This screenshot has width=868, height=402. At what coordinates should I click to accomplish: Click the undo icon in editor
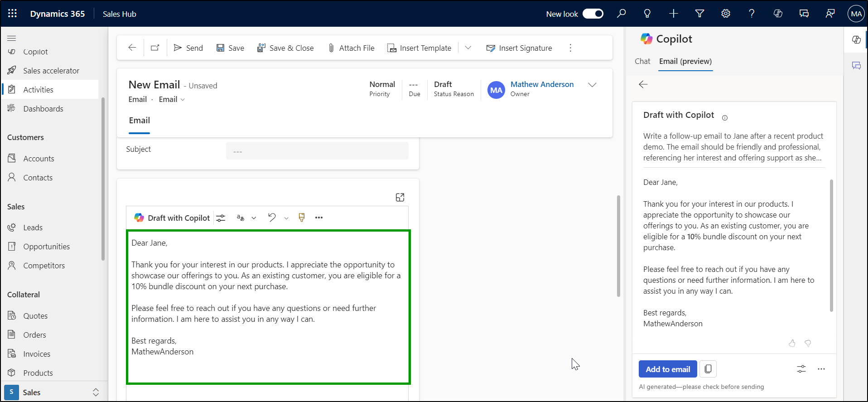tap(272, 218)
